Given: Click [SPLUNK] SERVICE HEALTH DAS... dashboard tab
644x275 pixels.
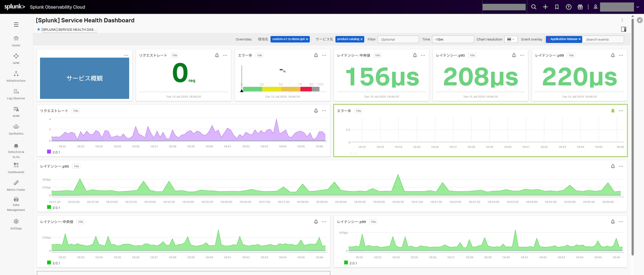Looking at the screenshot, I should 69,30.
